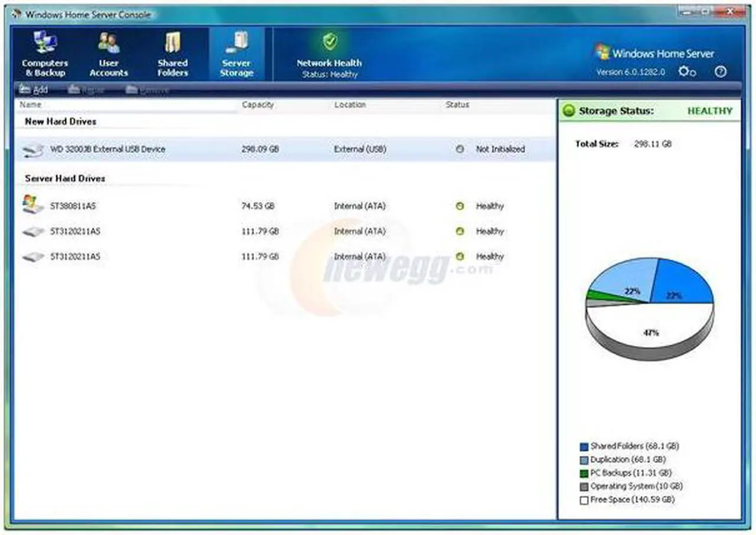
Task: Open the User Accounts tab
Action: click(x=109, y=54)
